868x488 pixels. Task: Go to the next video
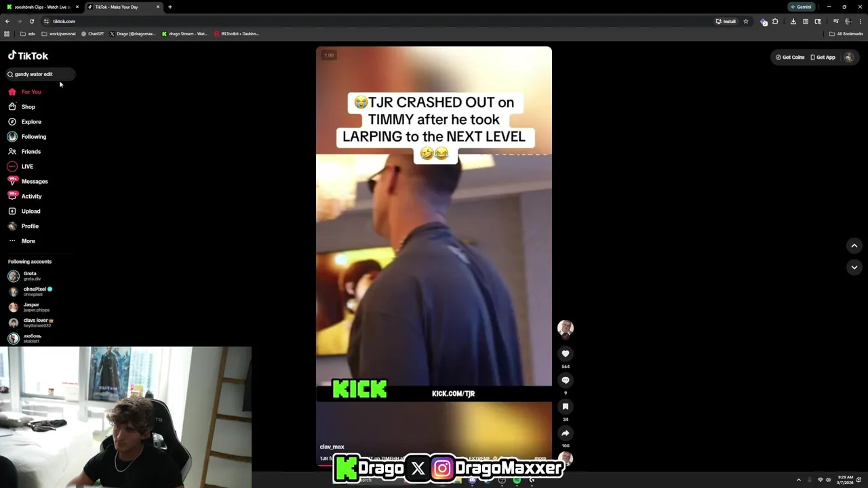854,267
